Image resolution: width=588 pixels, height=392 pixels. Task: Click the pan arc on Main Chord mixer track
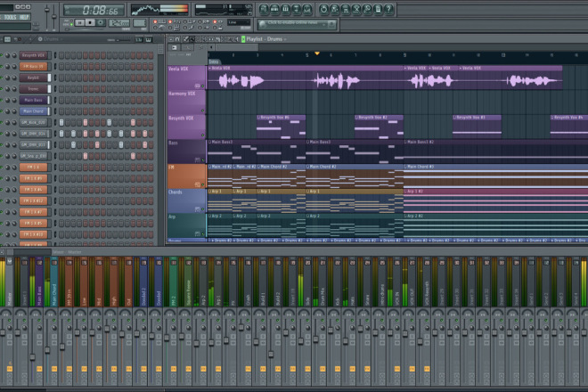coord(51,314)
